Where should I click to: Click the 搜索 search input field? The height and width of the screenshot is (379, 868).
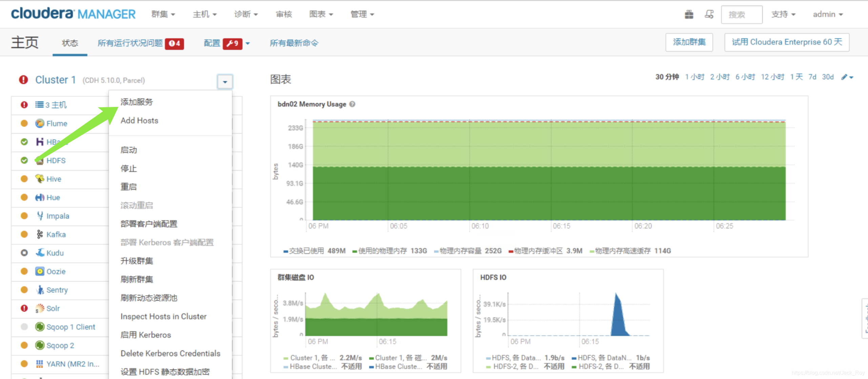742,15
